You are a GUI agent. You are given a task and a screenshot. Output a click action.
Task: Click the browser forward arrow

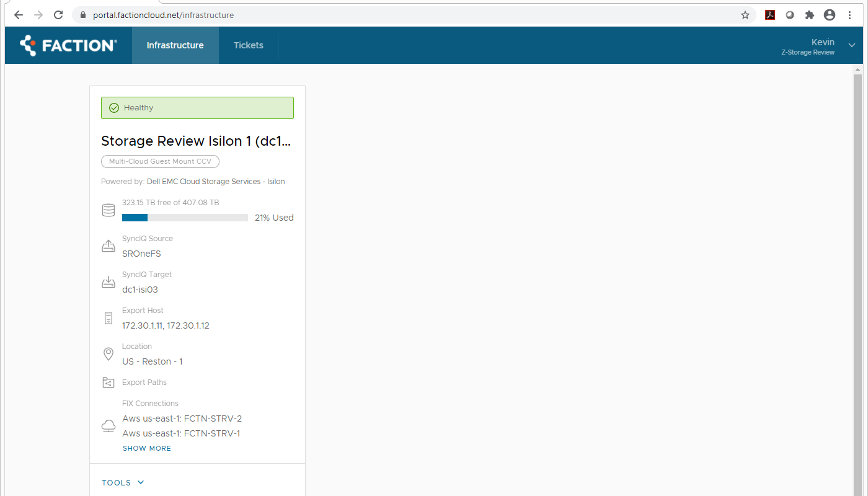[x=38, y=15]
